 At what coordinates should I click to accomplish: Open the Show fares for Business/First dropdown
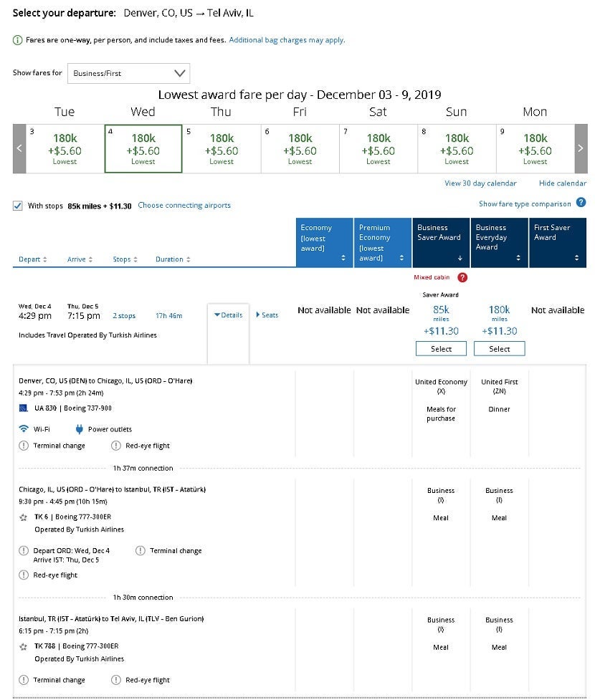129,73
